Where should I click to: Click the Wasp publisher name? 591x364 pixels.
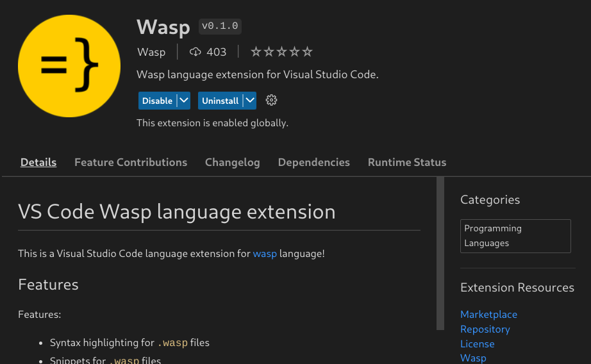tap(151, 52)
